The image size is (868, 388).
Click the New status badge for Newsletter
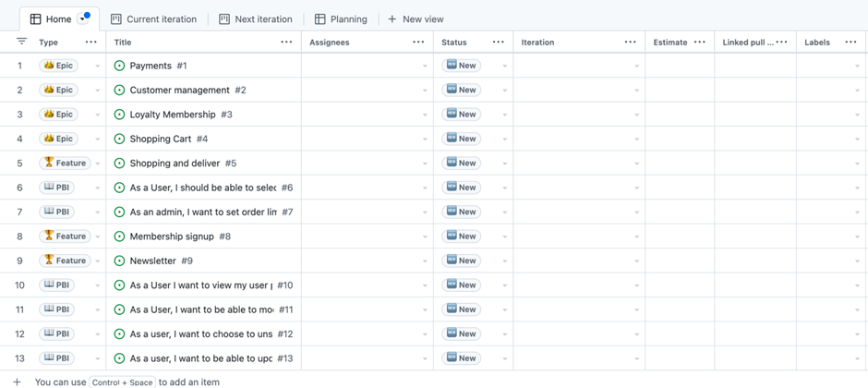461,261
